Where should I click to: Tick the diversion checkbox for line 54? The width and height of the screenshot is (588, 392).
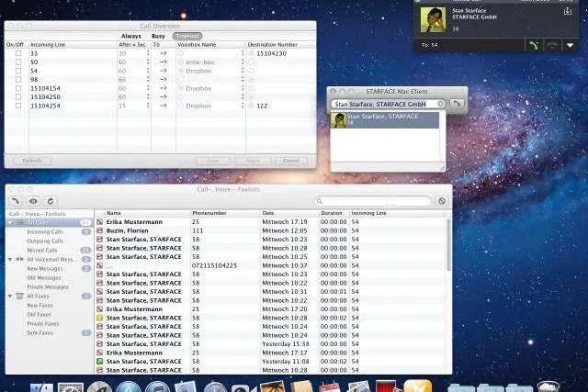(x=18, y=71)
